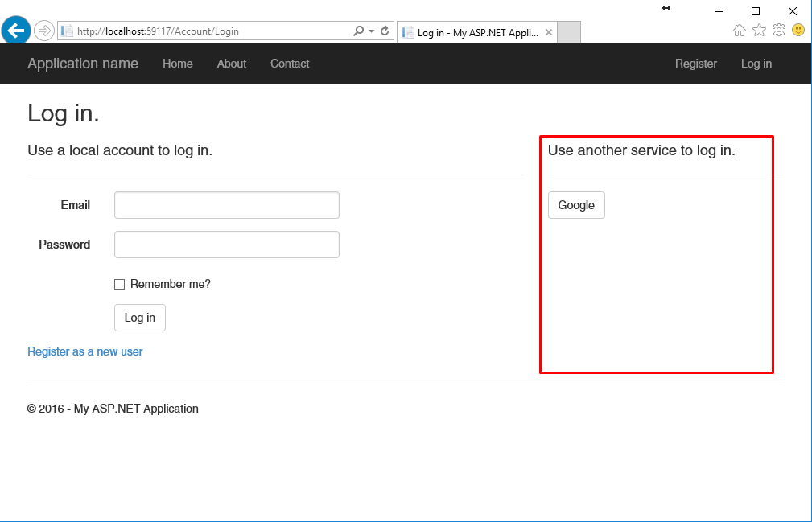This screenshot has width=812, height=522.
Task: Expand the address bar dropdown arrow
Action: point(371,31)
